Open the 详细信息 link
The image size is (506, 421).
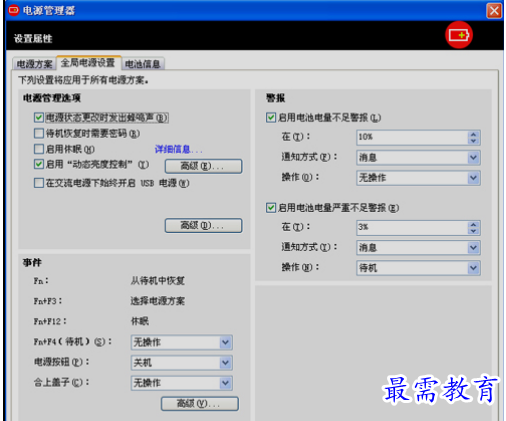coord(178,149)
